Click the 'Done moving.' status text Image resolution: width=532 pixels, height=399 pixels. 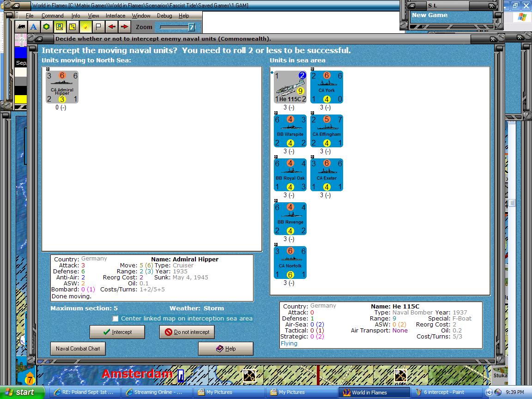71,296
